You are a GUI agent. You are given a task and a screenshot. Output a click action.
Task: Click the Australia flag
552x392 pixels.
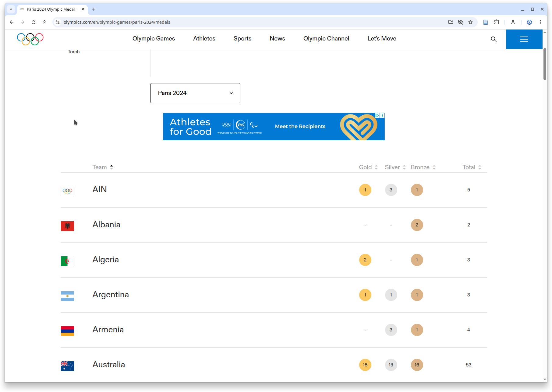(x=67, y=366)
